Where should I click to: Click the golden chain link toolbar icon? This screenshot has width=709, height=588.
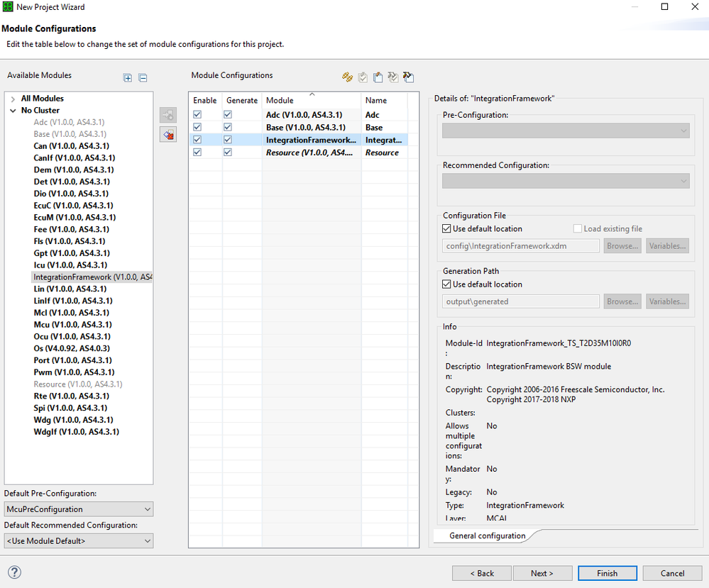pos(347,77)
